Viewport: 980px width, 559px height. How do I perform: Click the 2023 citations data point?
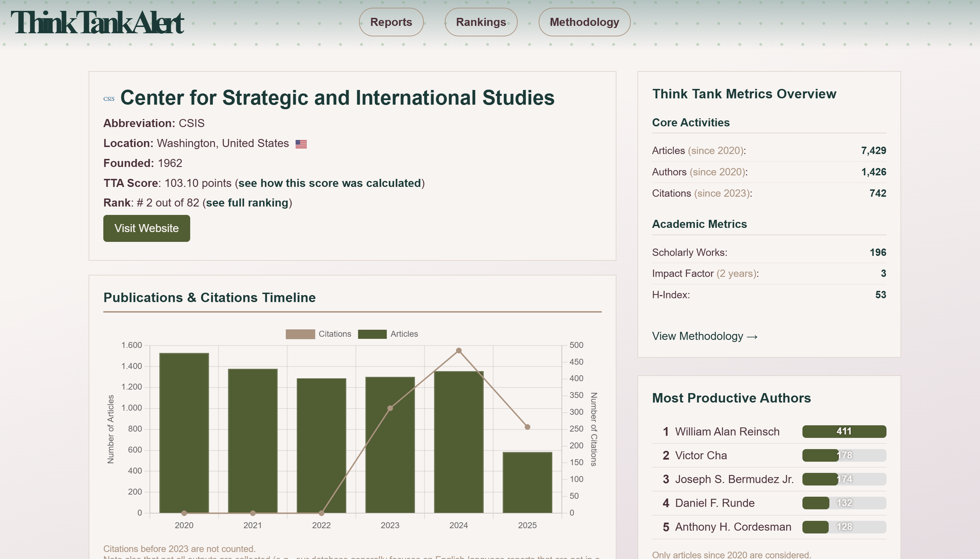point(390,408)
